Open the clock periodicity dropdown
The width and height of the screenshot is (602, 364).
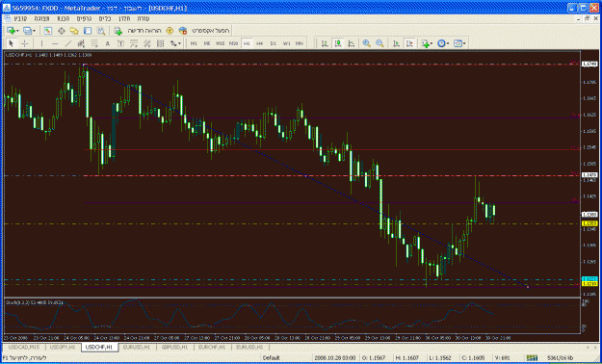click(443, 43)
